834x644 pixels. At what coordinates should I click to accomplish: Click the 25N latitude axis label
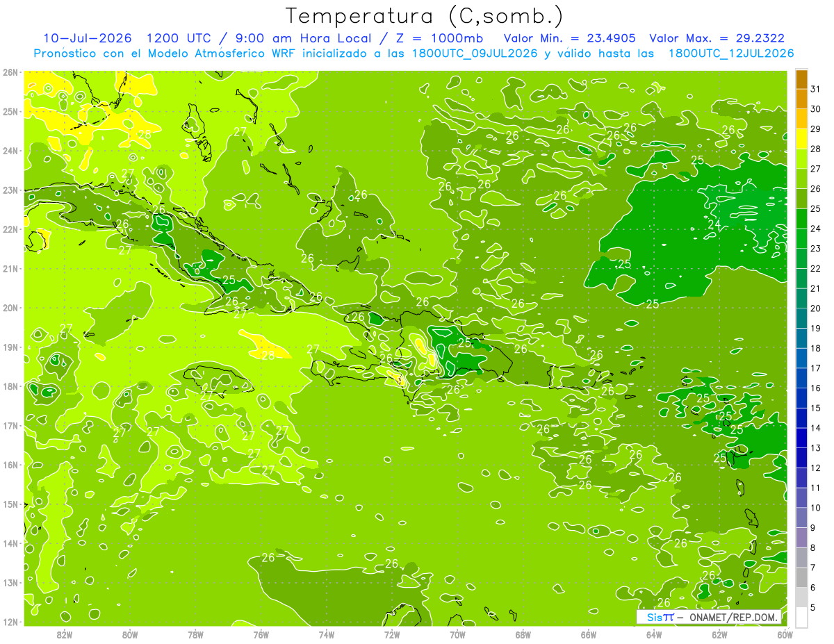pos(10,111)
